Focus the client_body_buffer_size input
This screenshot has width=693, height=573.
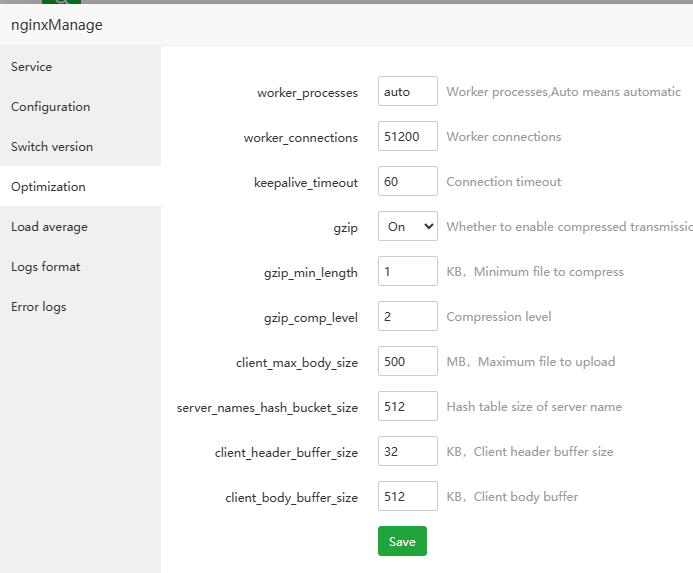click(408, 497)
